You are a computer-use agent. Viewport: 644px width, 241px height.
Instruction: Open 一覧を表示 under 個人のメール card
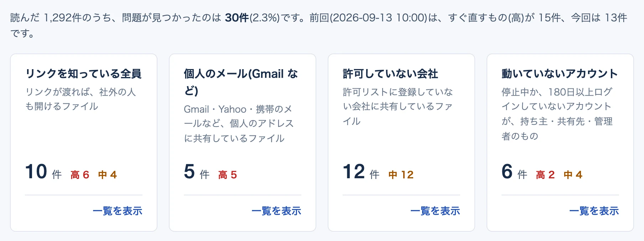coord(276,211)
